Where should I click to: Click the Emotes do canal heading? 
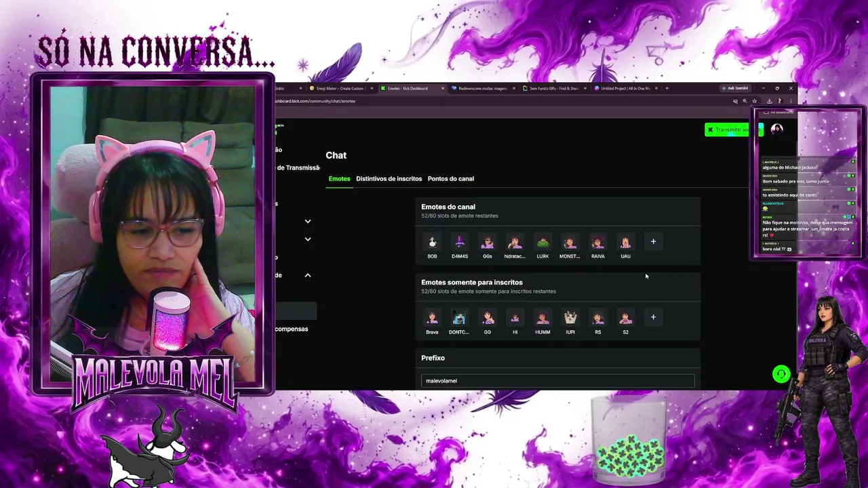448,207
